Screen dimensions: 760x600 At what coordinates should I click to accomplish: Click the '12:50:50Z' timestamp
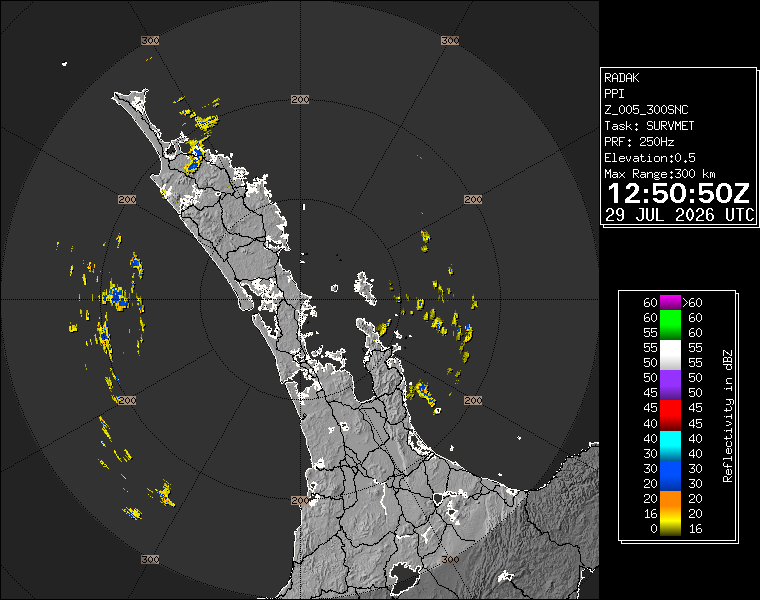(679, 193)
